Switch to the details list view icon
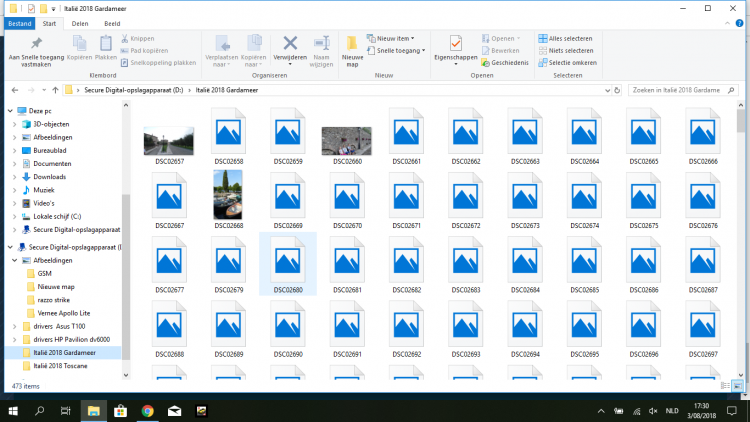This screenshot has height=422, width=750. pyautogui.click(x=727, y=385)
